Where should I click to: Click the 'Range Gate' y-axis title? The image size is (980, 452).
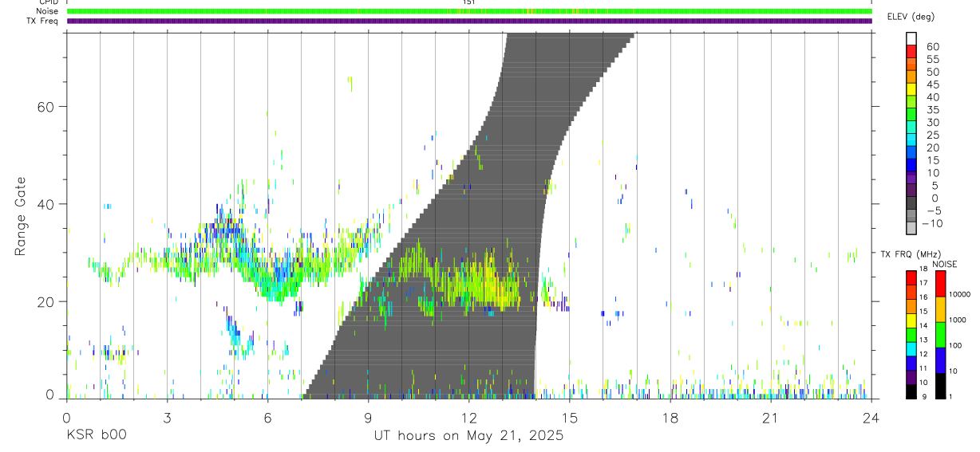(22, 217)
